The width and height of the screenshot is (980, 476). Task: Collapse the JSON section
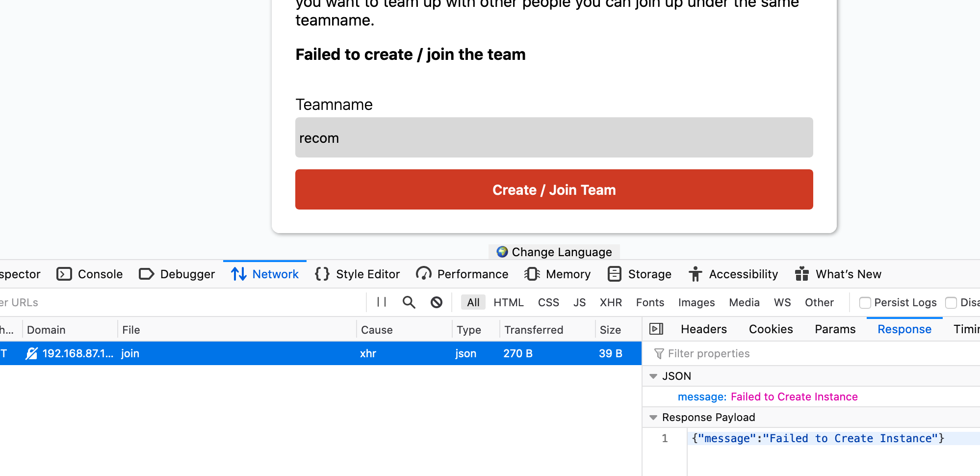point(653,376)
